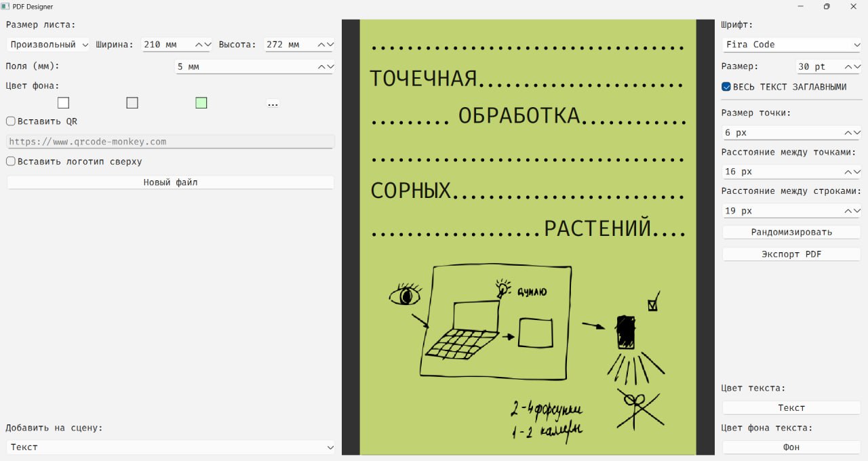Open the Добавить на сцену Текст dropdown

point(170,447)
